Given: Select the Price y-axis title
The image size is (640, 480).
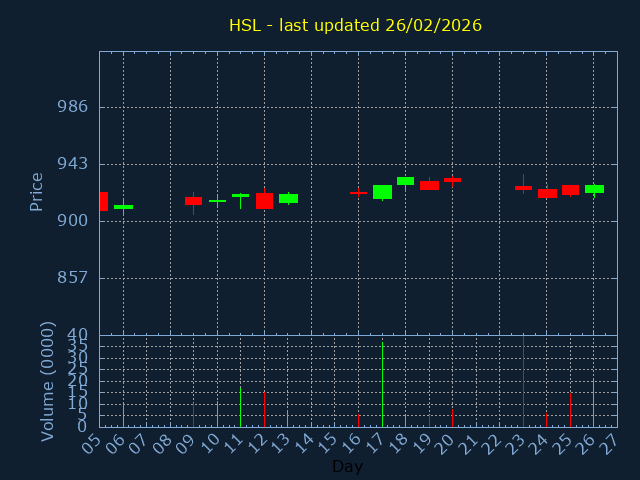Looking at the screenshot, I should (x=37, y=191).
